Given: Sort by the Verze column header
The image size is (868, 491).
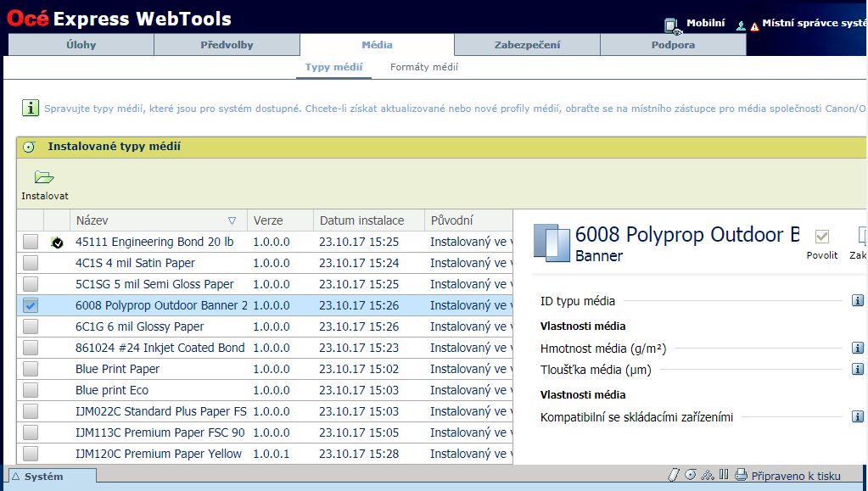Looking at the screenshot, I should (x=280, y=220).
